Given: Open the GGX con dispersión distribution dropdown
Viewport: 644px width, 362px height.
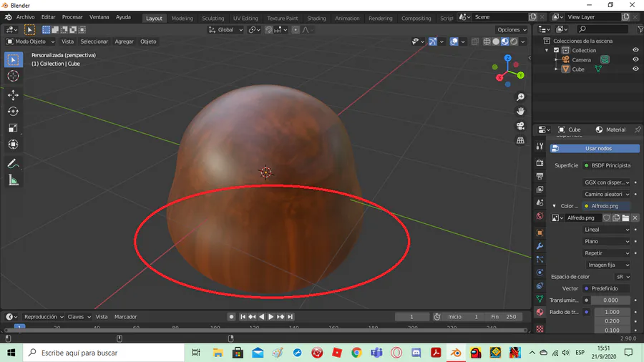Looking at the screenshot, I should click(x=607, y=182).
